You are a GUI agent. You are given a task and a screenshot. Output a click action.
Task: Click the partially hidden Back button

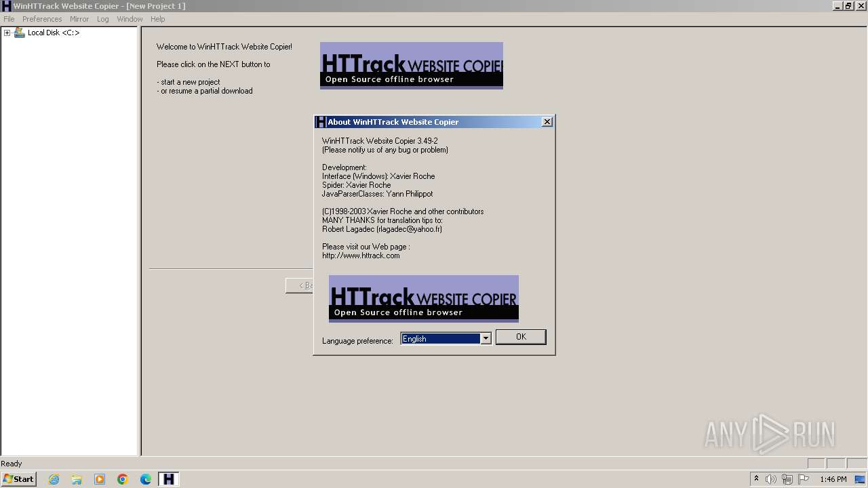tap(300, 285)
